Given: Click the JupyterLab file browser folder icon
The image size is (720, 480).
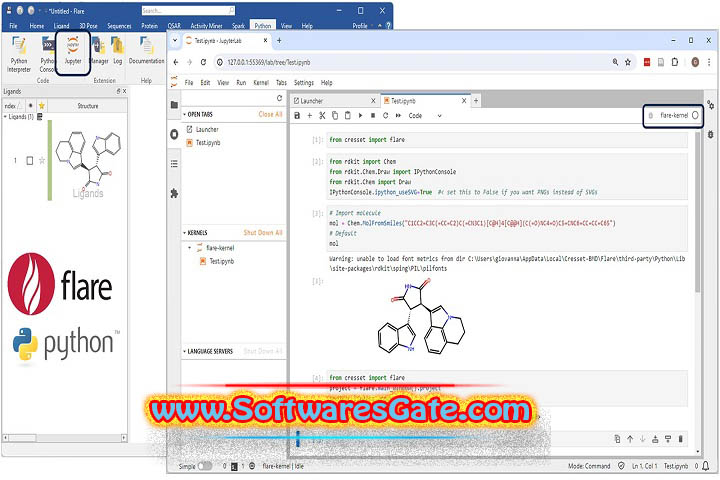Looking at the screenshot, I should pos(174,105).
